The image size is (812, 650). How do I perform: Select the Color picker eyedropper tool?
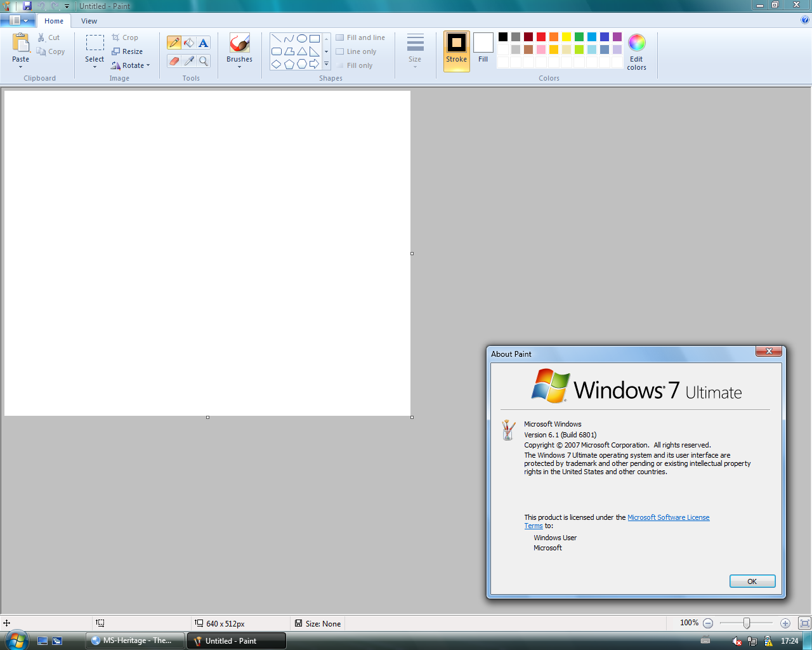189,61
